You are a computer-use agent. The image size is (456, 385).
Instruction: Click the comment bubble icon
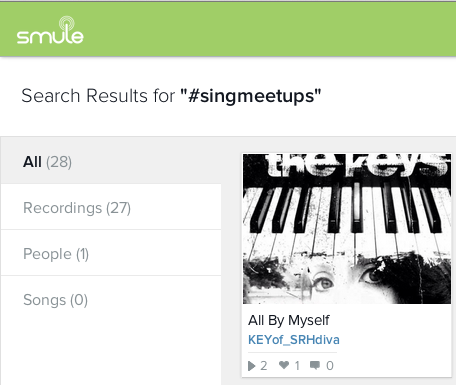[315, 365]
